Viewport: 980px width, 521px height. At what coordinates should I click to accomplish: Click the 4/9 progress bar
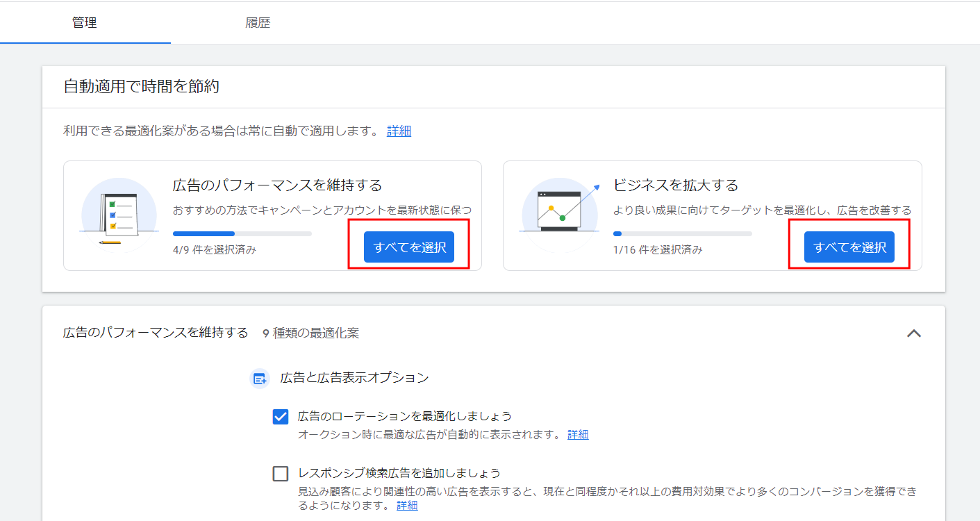242,234
